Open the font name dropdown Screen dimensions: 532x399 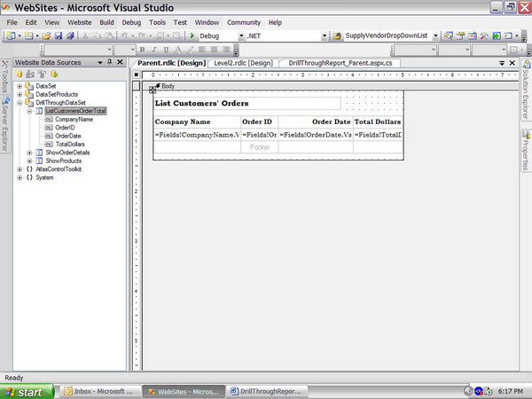tap(109, 50)
